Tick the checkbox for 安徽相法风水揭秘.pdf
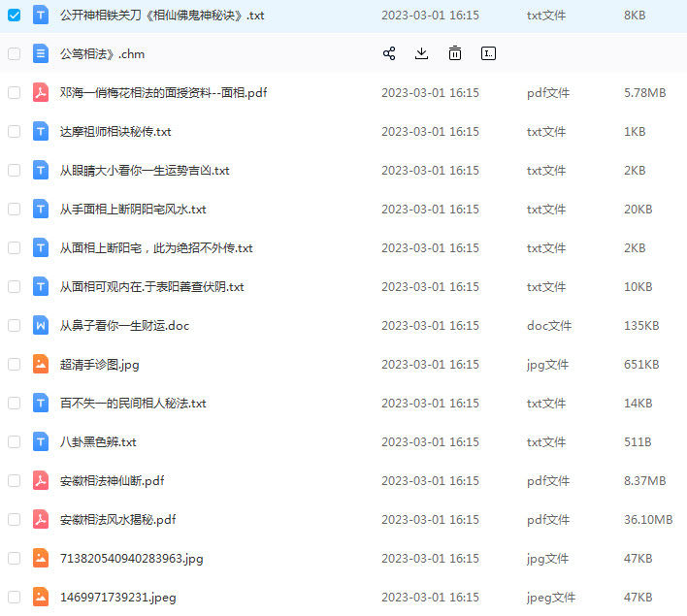This screenshot has width=687, height=616. point(14,520)
